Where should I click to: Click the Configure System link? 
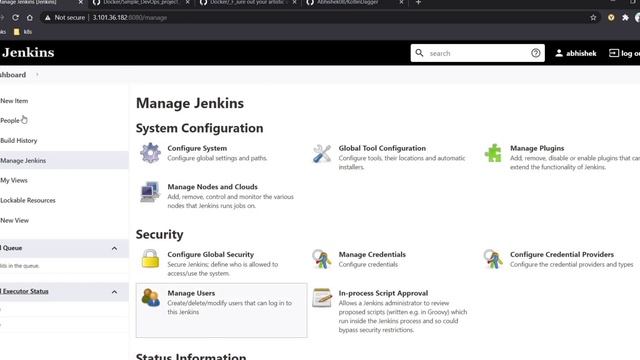pyautogui.click(x=197, y=148)
